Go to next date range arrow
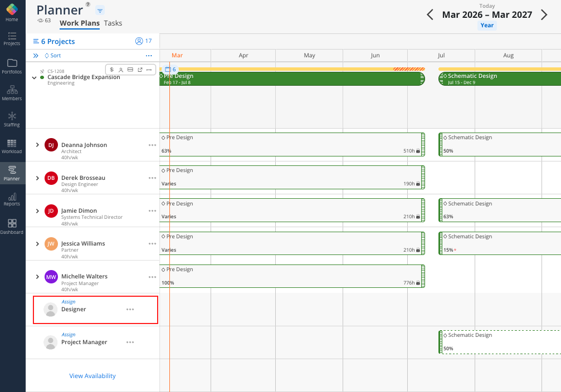 (544, 14)
